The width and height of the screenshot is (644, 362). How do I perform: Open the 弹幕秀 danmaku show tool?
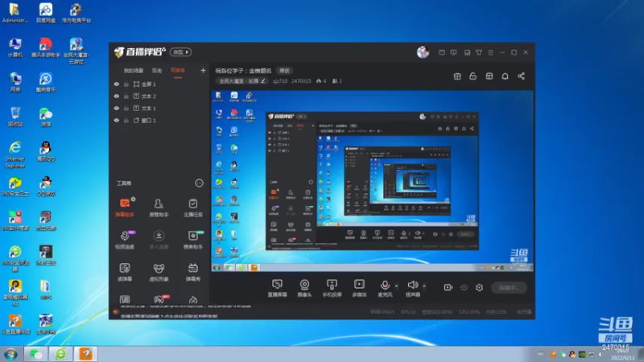pyautogui.click(x=192, y=272)
